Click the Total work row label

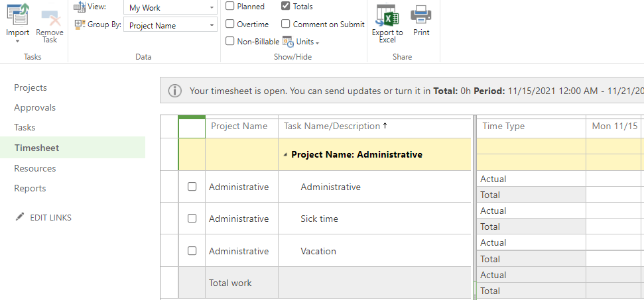[230, 283]
